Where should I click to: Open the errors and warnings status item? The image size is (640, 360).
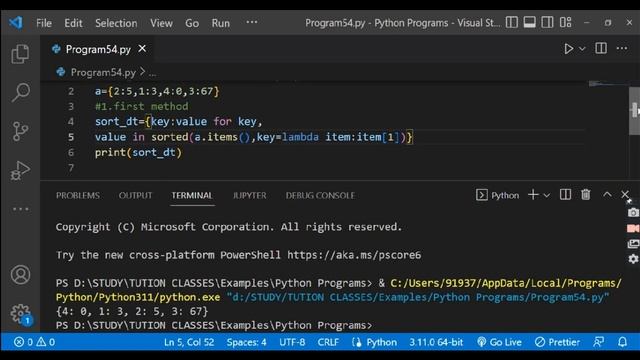34,342
